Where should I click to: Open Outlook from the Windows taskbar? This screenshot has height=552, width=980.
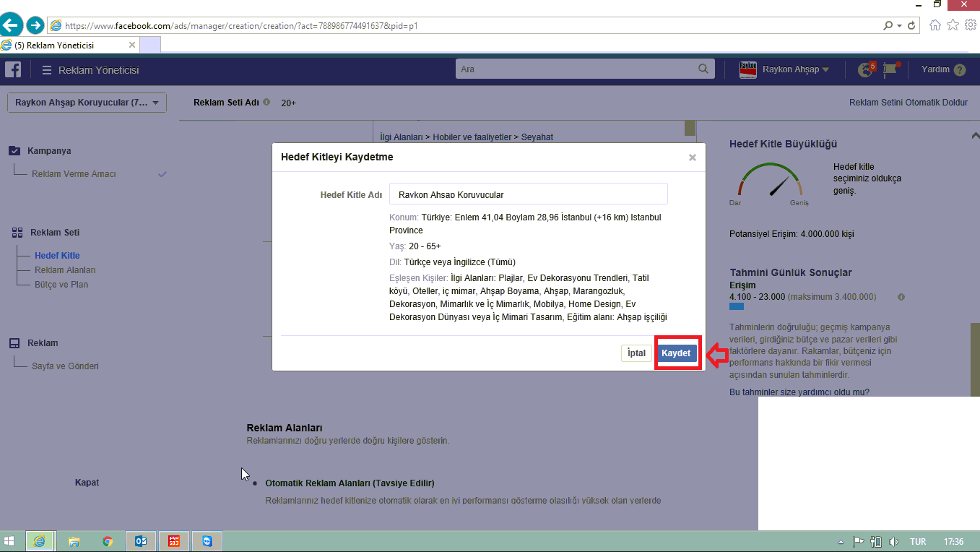coord(141,541)
